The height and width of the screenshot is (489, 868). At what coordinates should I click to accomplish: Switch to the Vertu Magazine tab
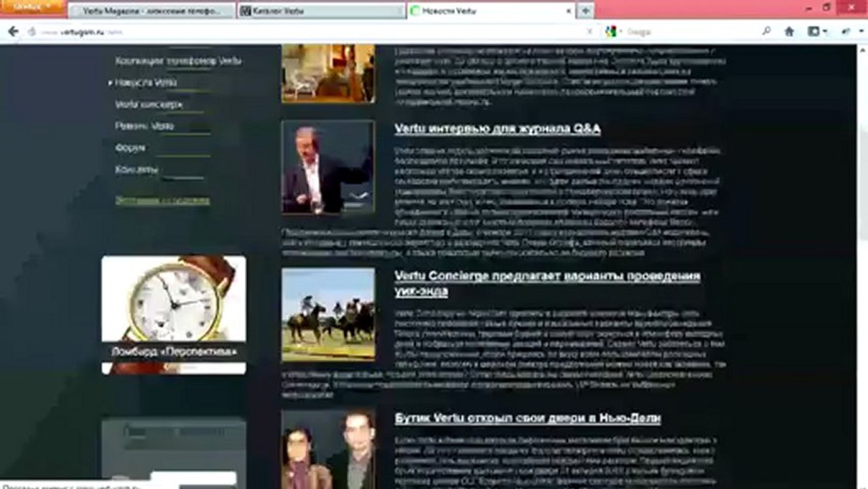pyautogui.click(x=151, y=12)
